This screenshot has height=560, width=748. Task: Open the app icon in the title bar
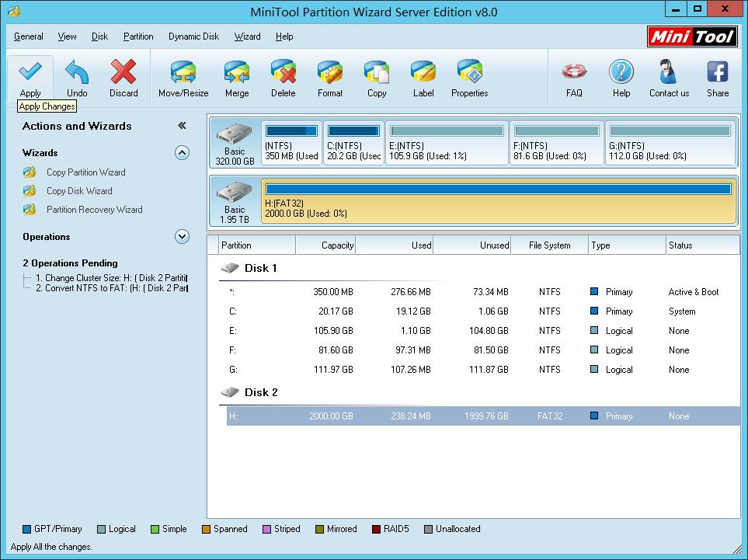point(14,11)
